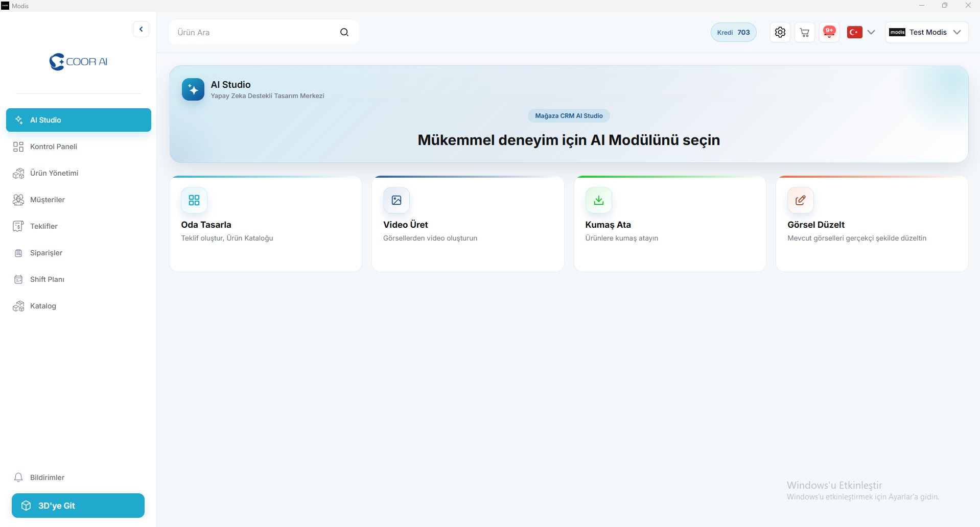Open the Kumaş Ata card title
Image resolution: width=980 pixels, height=527 pixels.
(608, 225)
